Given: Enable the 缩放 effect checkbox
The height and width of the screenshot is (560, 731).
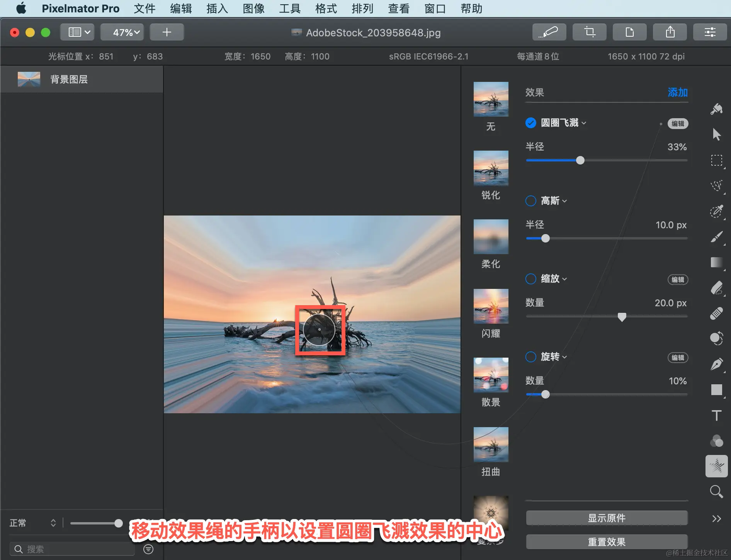Looking at the screenshot, I should point(531,279).
